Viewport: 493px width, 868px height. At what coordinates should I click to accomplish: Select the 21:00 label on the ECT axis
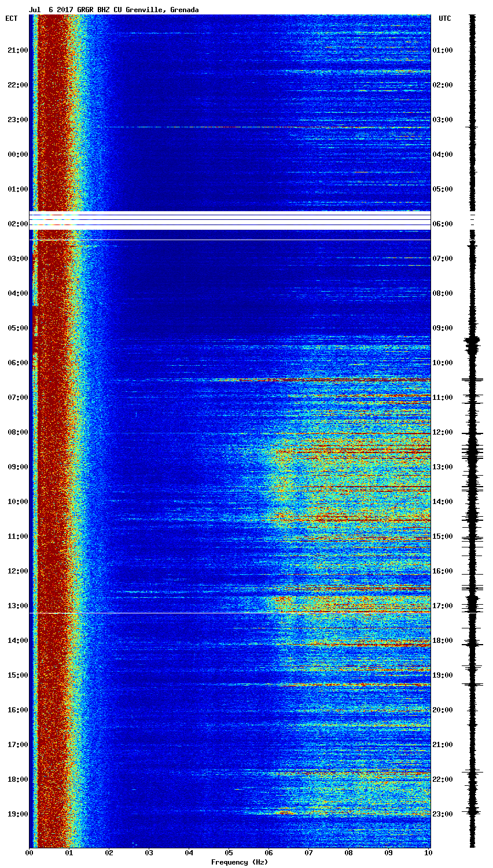(18, 50)
